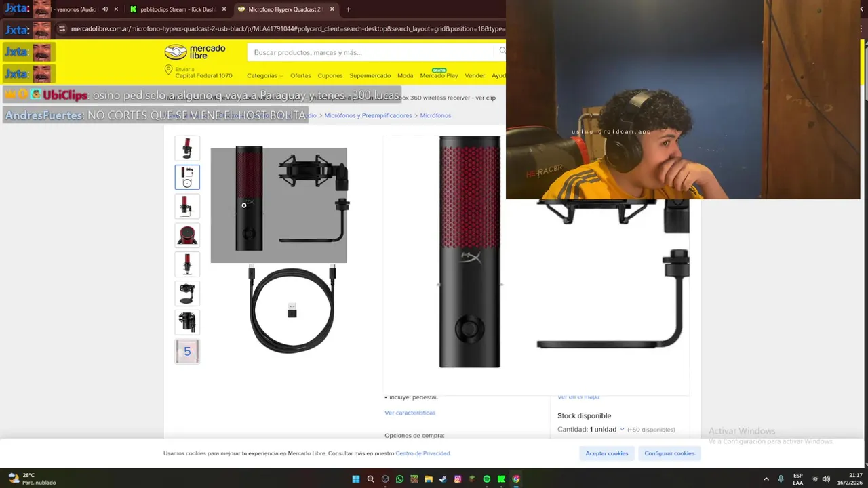Viewport: 868px width, 488px height.
Task: Select the highlighted accessories thumbnail
Action: [187, 177]
